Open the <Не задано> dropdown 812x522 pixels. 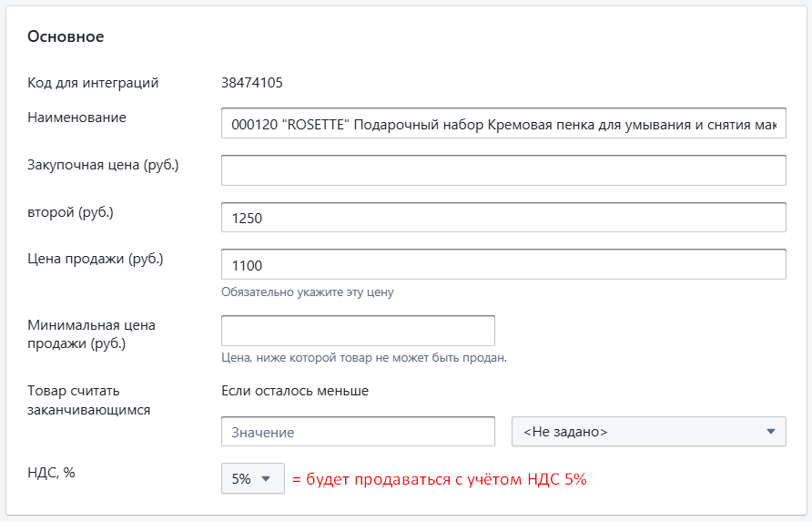click(649, 432)
